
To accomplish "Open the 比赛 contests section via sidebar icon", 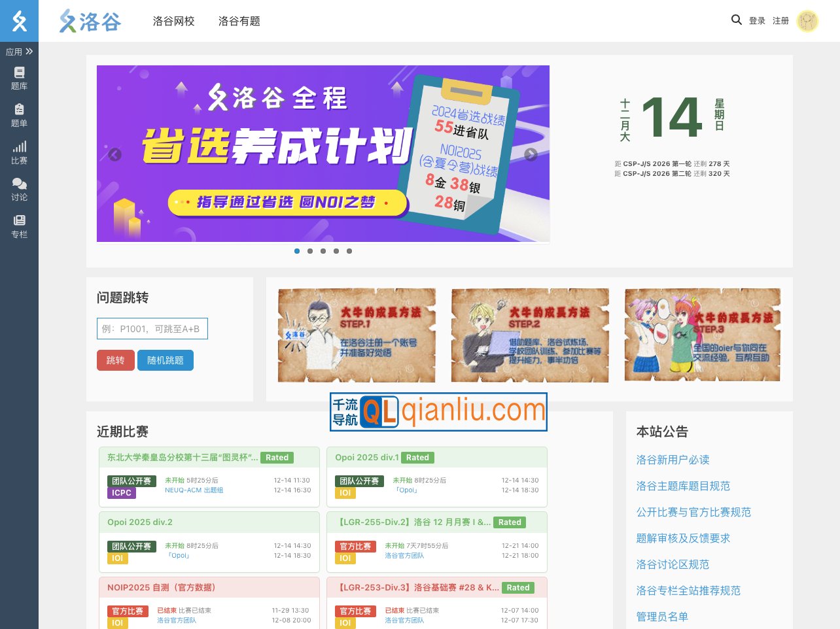I will pyautogui.click(x=19, y=151).
